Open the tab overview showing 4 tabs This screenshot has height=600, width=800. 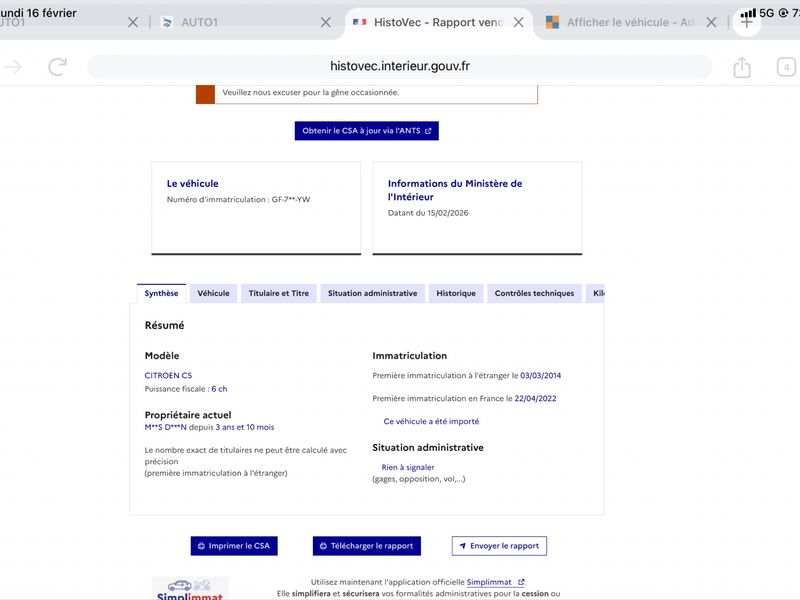[x=786, y=67]
